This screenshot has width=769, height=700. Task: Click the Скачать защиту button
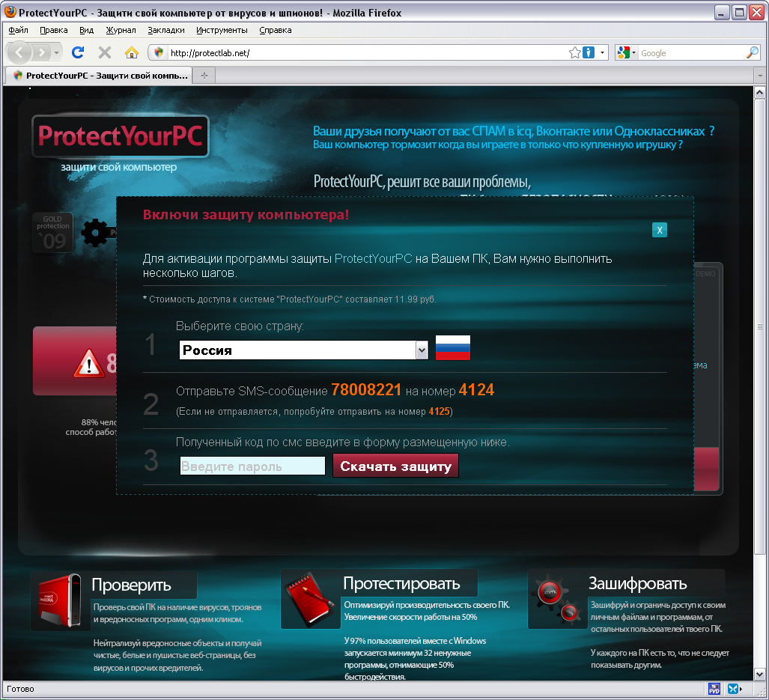click(396, 466)
